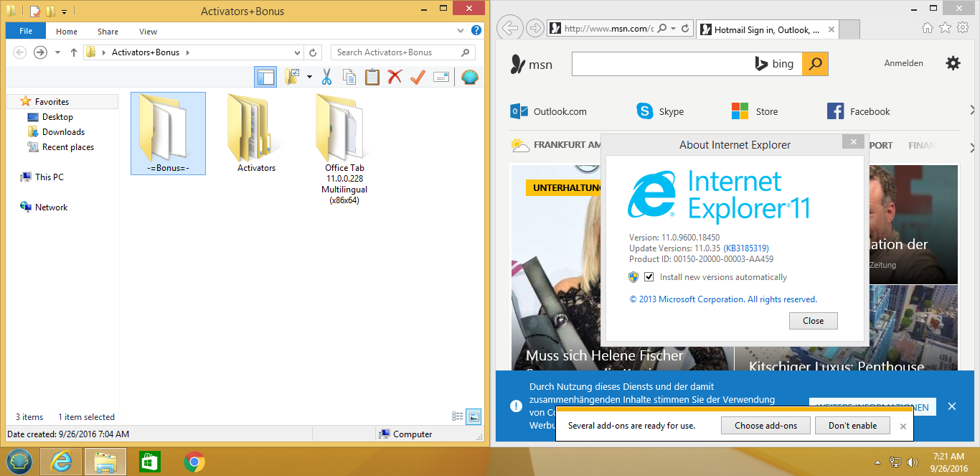Select Desktop in Favorites

tap(57, 117)
